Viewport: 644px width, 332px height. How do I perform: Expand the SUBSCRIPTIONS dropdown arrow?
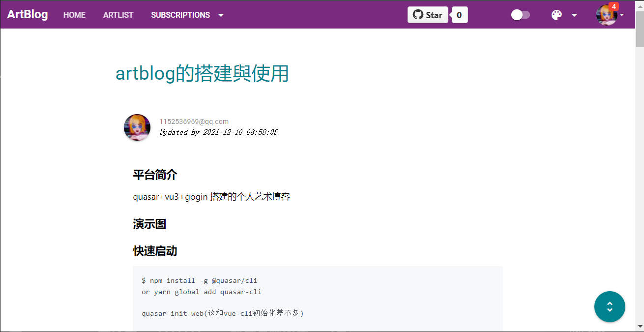point(221,15)
